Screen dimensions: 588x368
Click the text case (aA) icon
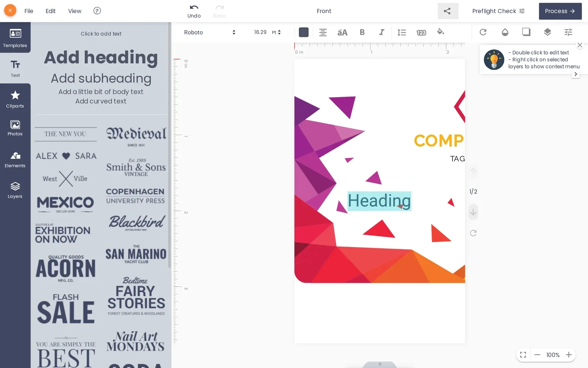click(342, 32)
